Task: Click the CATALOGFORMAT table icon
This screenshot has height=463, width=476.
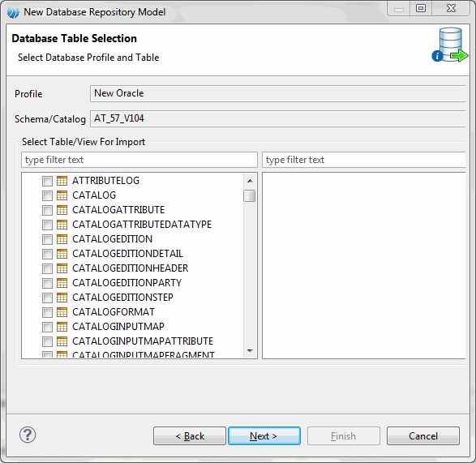Action: (62, 312)
